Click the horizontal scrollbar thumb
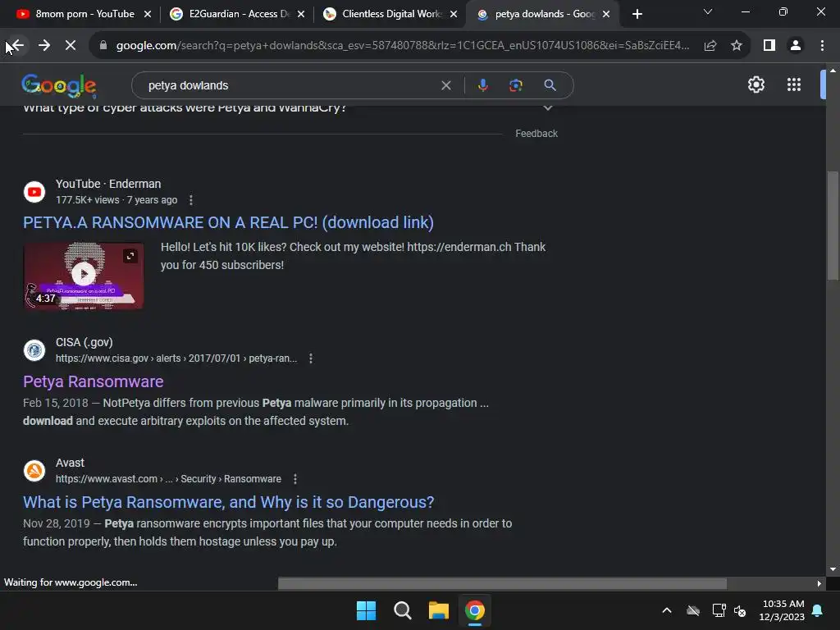This screenshot has width=840, height=630. coord(502,583)
